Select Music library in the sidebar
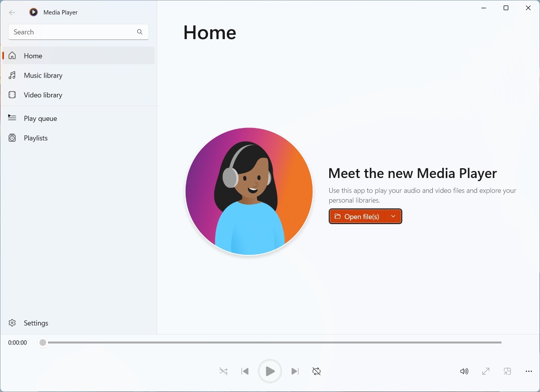 43,75
